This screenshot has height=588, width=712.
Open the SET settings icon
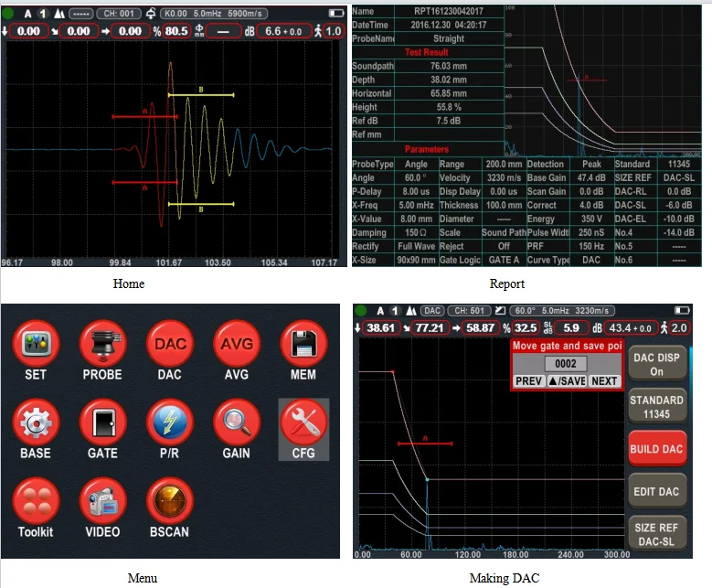[36, 343]
